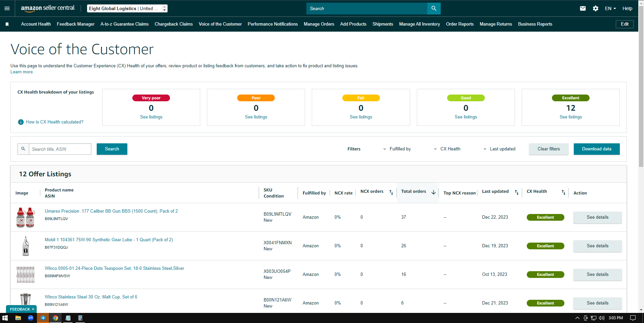This screenshot has height=323, width=644.
Task: Click the search magnifier button in header
Action: pos(434,8)
